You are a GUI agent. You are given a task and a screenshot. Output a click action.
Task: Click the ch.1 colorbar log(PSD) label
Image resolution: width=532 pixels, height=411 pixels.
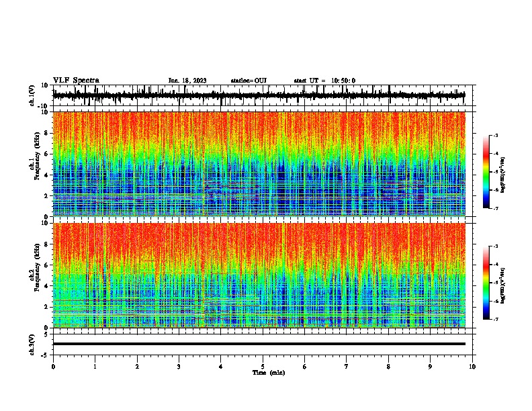(x=503, y=175)
